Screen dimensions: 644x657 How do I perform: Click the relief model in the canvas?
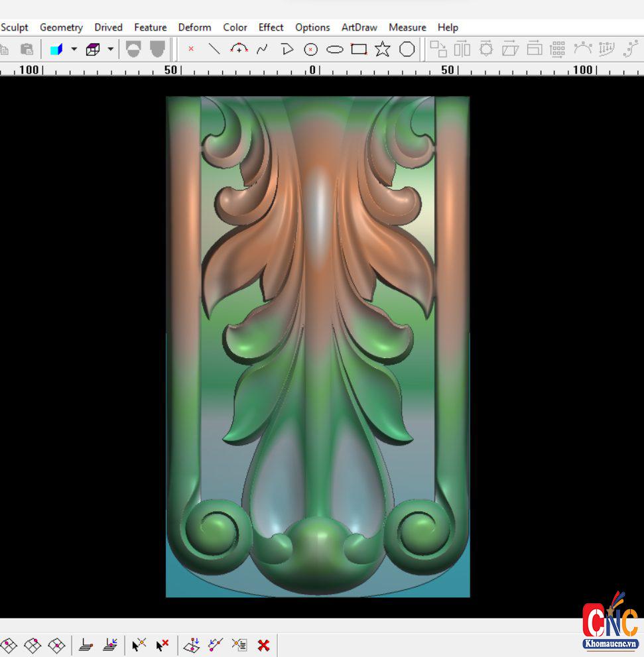[318, 346]
